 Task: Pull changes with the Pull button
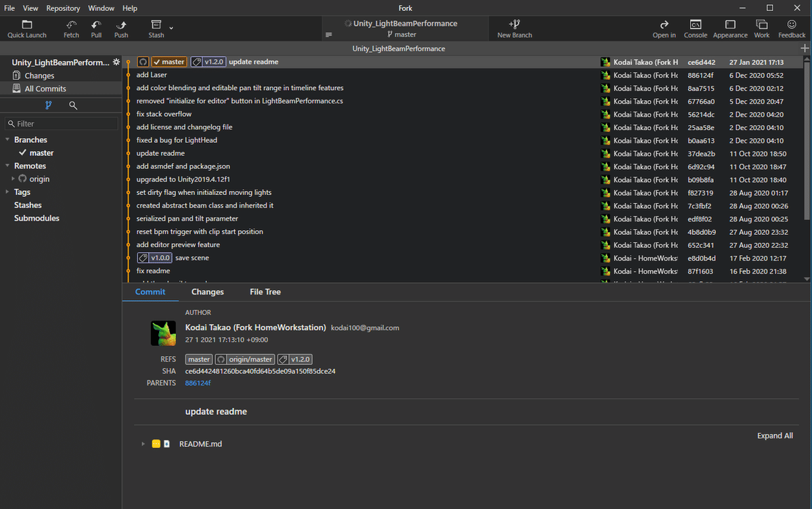pyautogui.click(x=96, y=29)
